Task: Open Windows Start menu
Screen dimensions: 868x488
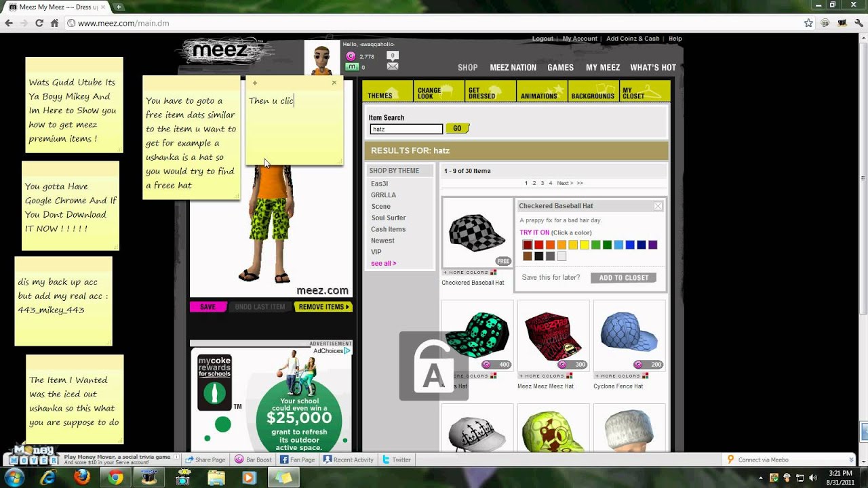Action: pos(14,478)
